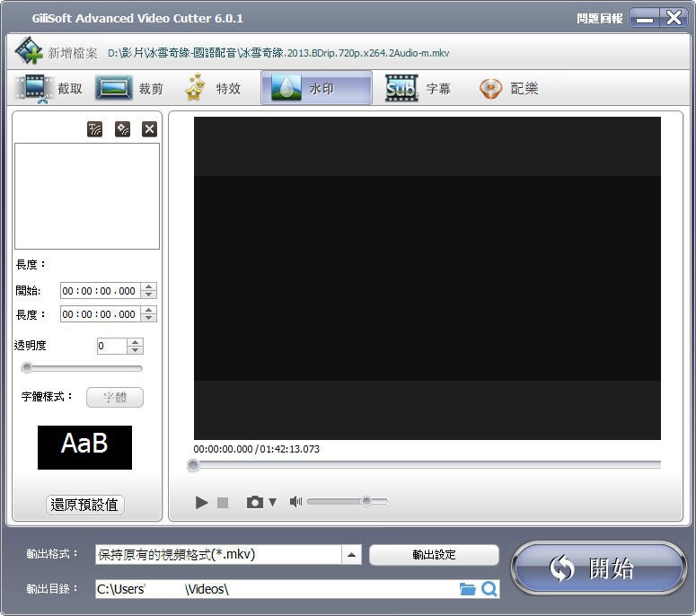Open the 截取 (cut) tab

point(49,88)
